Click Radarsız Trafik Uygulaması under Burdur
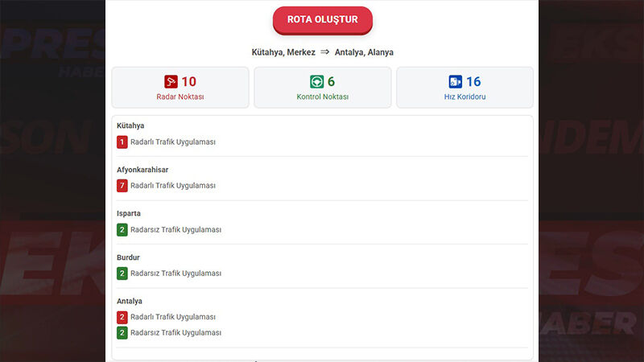This screenshot has height=362, width=644. [x=175, y=274]
